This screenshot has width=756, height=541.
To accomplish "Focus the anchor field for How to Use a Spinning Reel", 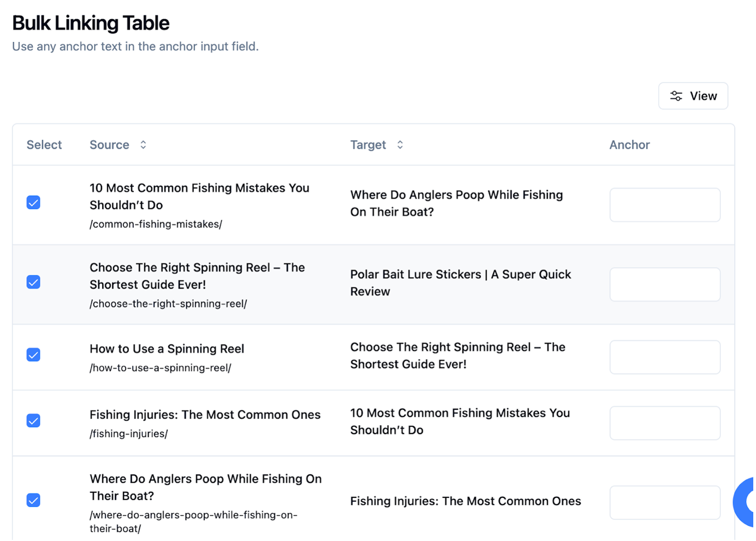I will [x=665, y=357].
